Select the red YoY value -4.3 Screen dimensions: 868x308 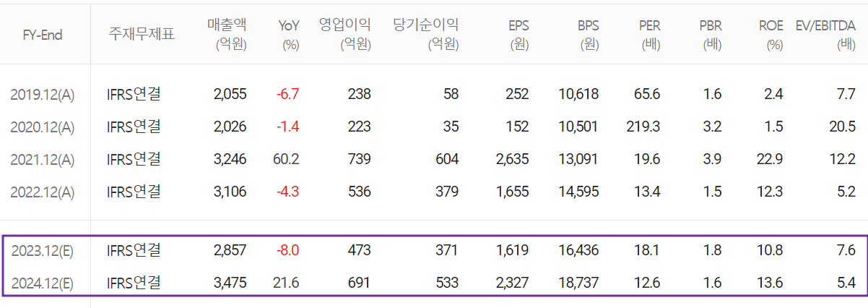[x=287, y=192]
